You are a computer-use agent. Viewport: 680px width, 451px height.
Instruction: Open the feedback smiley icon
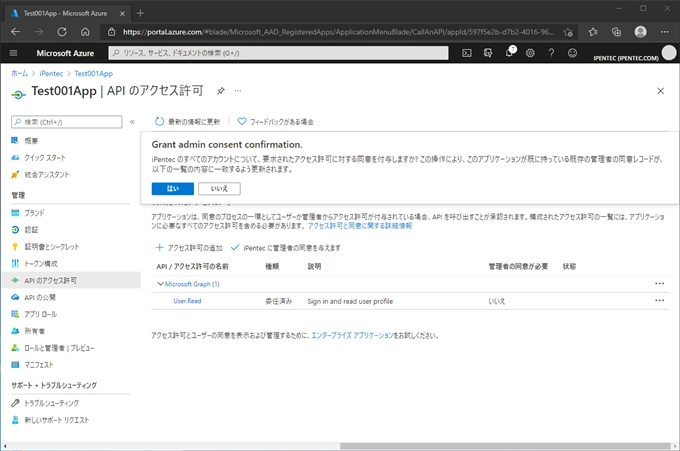click(572, 53)
